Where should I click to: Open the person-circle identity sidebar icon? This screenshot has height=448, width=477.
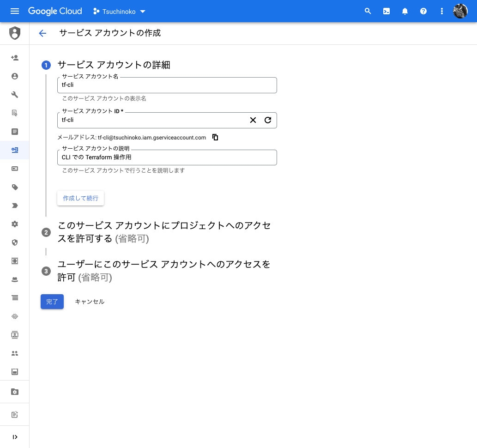[15, 76]
